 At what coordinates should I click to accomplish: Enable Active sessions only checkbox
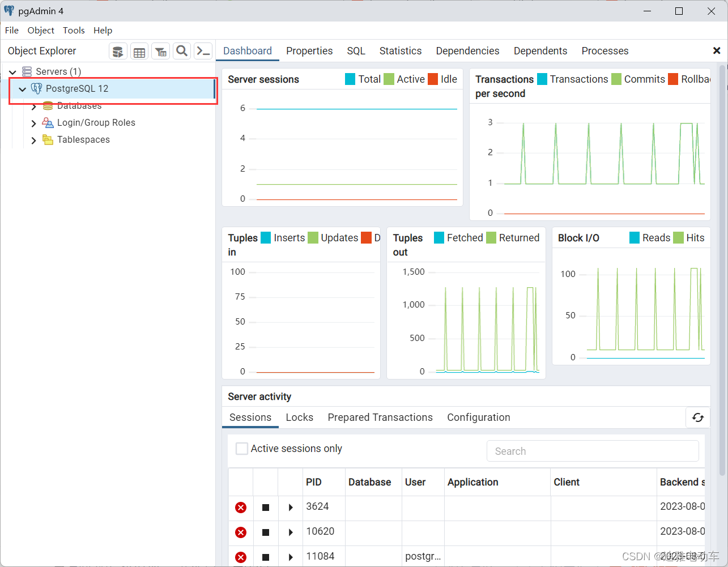[x=242, y=449]
